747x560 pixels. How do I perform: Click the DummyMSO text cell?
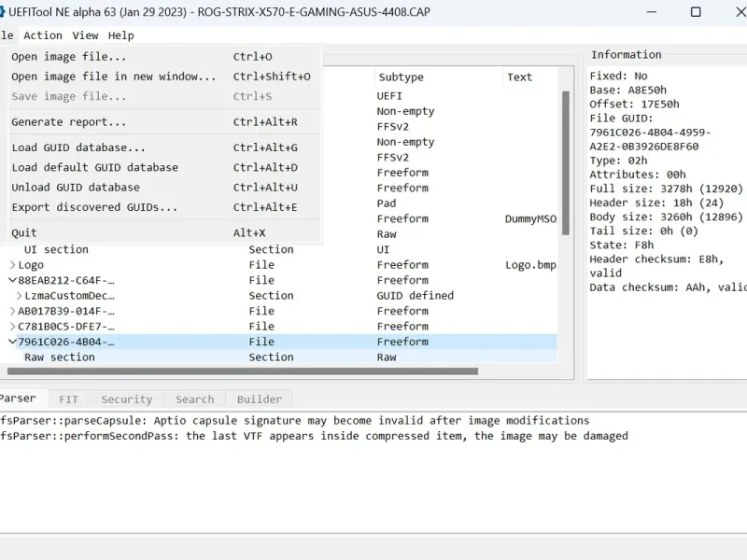(x=530, y=218)
